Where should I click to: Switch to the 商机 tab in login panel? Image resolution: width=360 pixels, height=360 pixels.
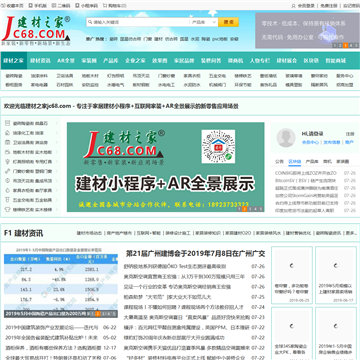328,162
